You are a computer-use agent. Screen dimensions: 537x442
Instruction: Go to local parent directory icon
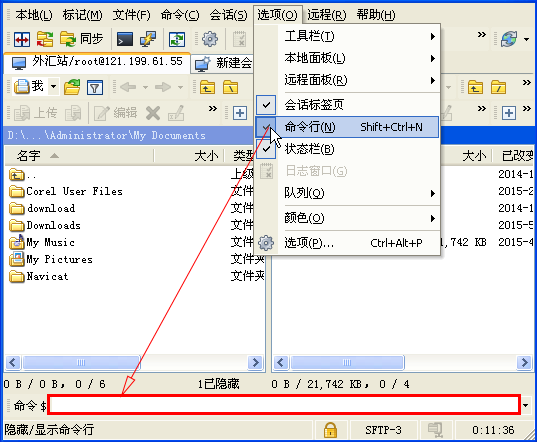point(208,87)
